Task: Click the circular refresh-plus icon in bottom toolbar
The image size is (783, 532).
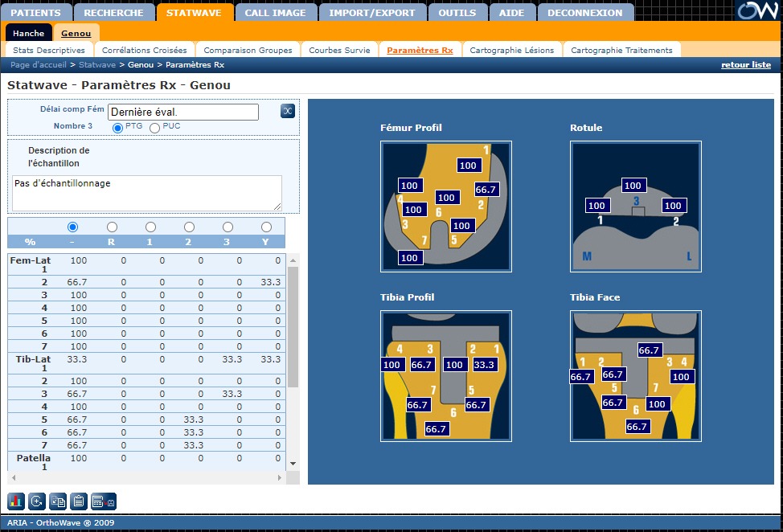Action: point(37,501)
